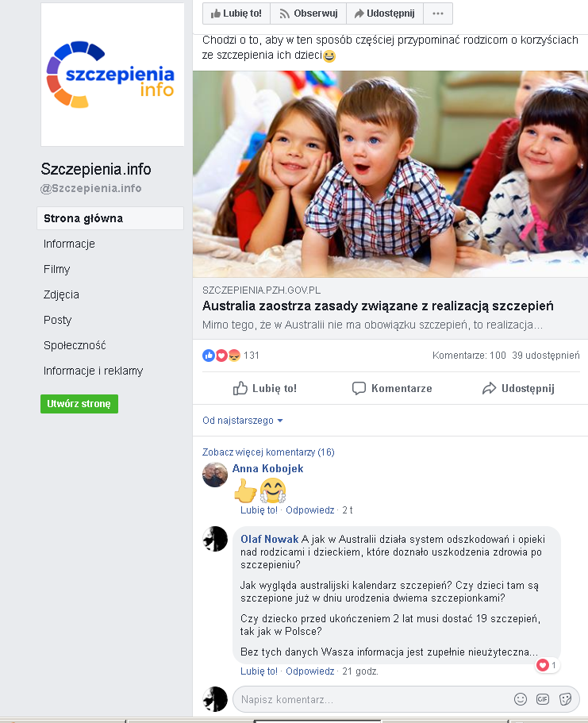Click the szczepienia info page logo
The width and height of the screenshot is (588, 723).
coord(112,75)
